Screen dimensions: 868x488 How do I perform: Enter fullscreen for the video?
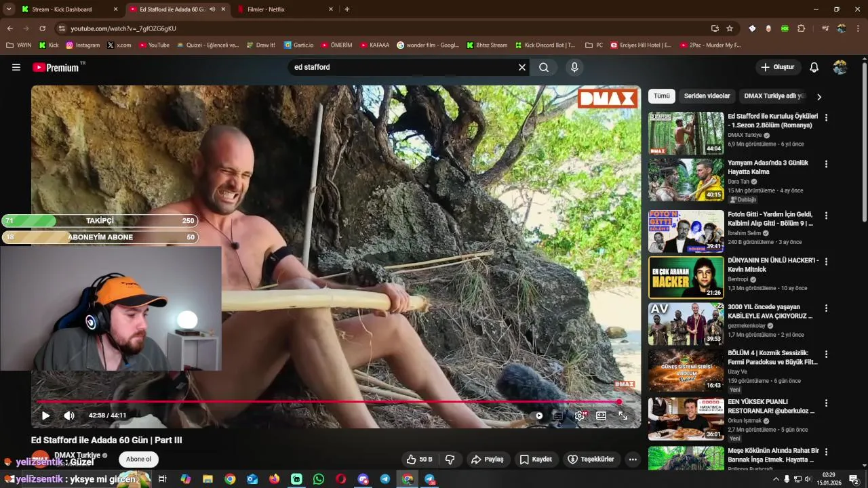pos(623,415)
